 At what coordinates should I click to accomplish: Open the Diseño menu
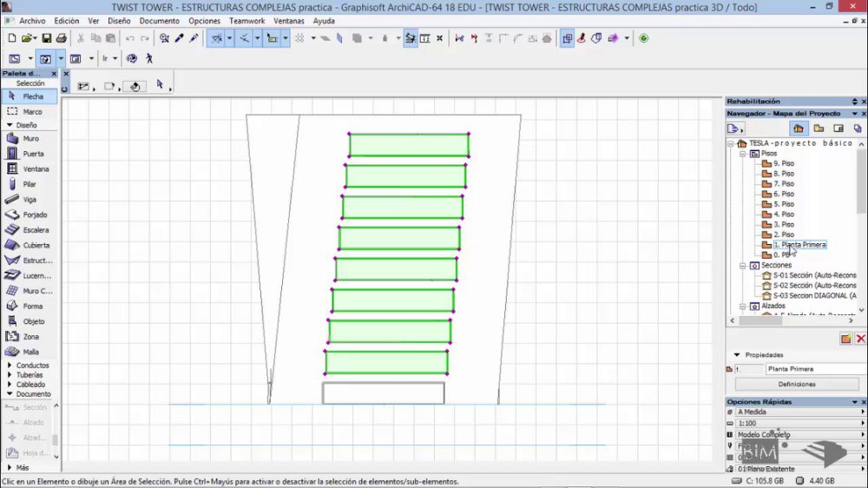click(119, 21)
